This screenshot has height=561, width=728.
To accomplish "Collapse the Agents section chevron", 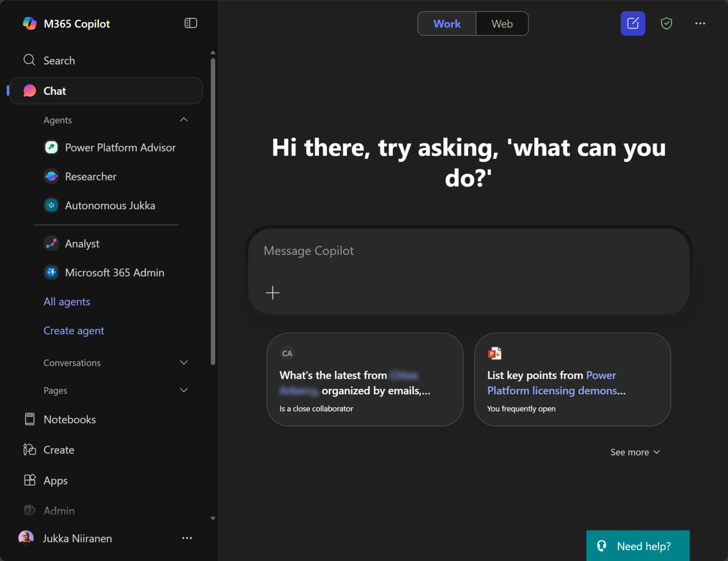I will (x=184, y=120).
